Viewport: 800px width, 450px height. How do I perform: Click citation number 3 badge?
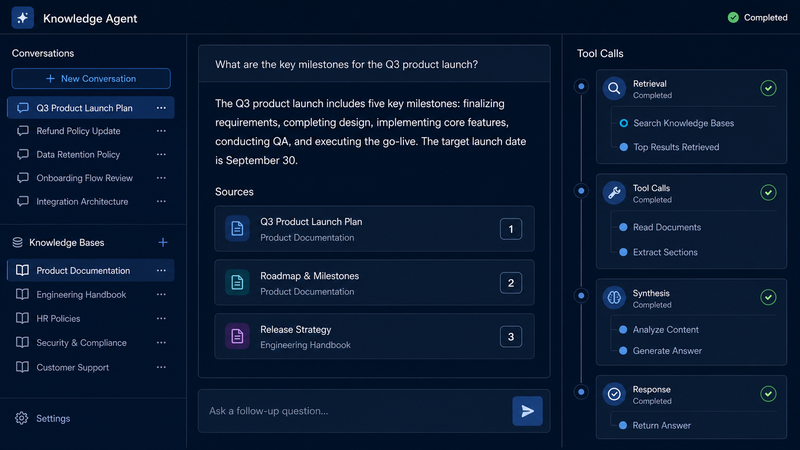click(511, 337)
